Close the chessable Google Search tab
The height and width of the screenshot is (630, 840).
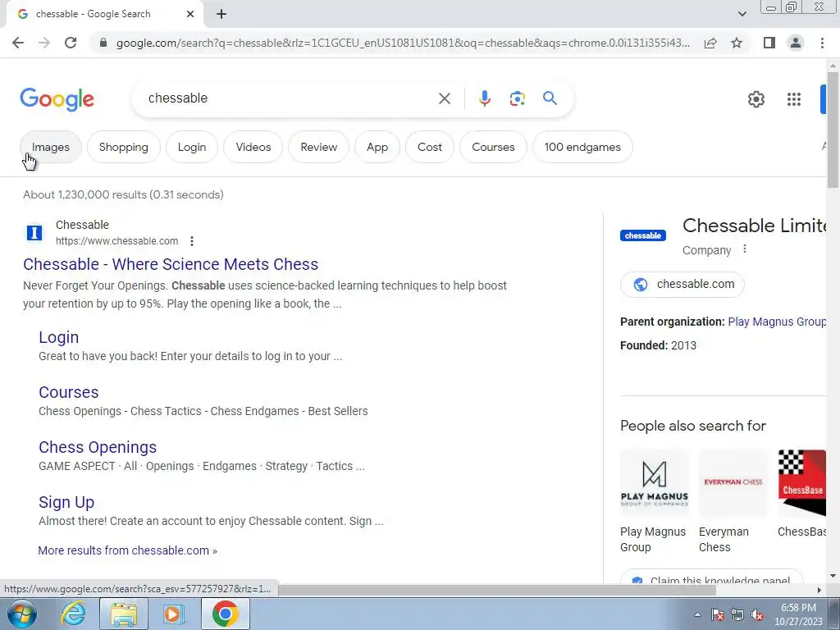coord(190,15)
